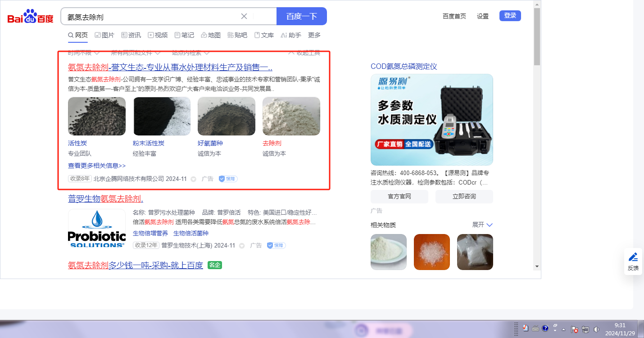Click the 多参数水质测定仪 ad banner

(432, 120)
